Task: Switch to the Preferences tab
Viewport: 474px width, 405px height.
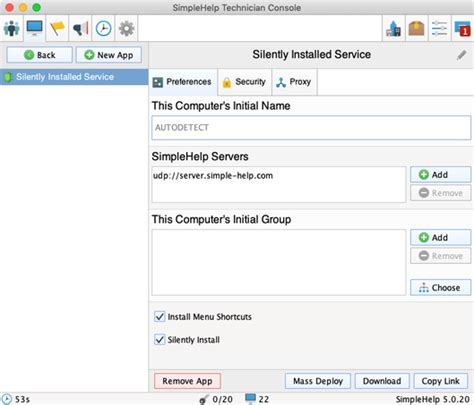Action: [x=183, y=82]
